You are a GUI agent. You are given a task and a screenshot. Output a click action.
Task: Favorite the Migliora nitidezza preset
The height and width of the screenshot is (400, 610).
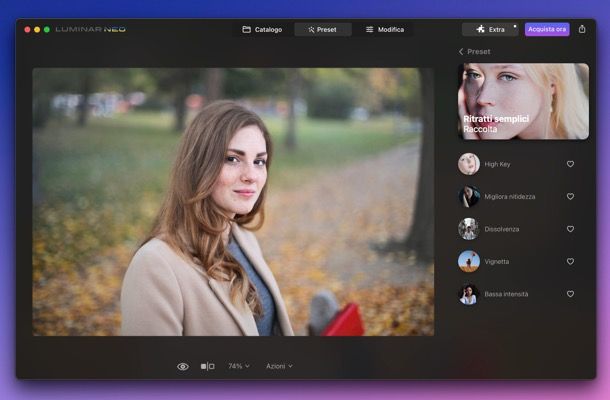point(570,196)
